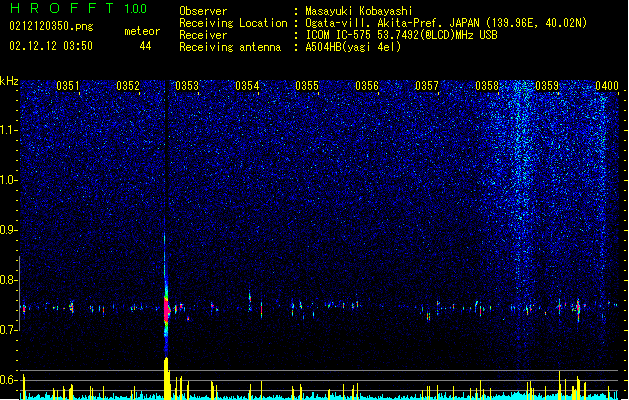The height and width of the screenshot is (400, 629).
Task: Click the Receiving antenna label
Action: point(230,47)
